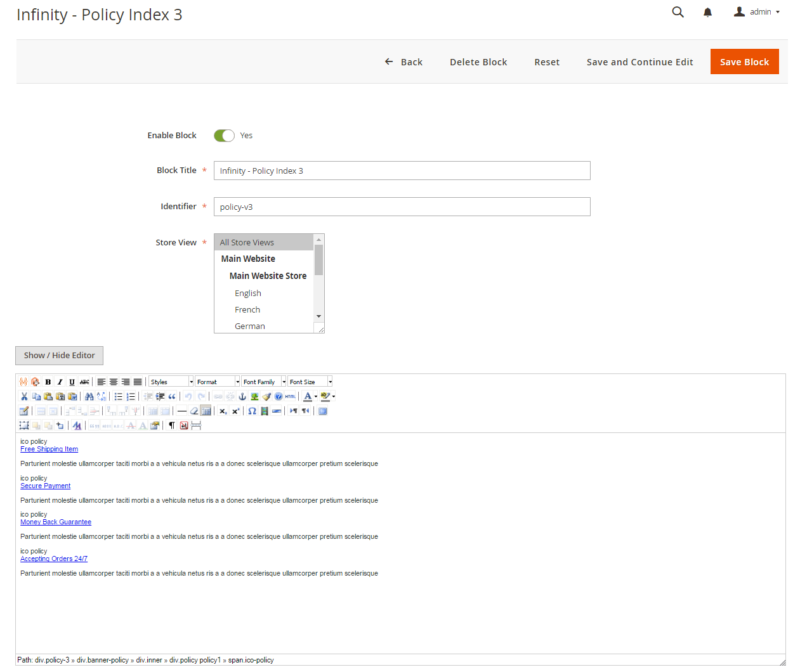Toggle bold formatting in the editor
The height and width of the screenshot is (672, 800).
[48, 382]
